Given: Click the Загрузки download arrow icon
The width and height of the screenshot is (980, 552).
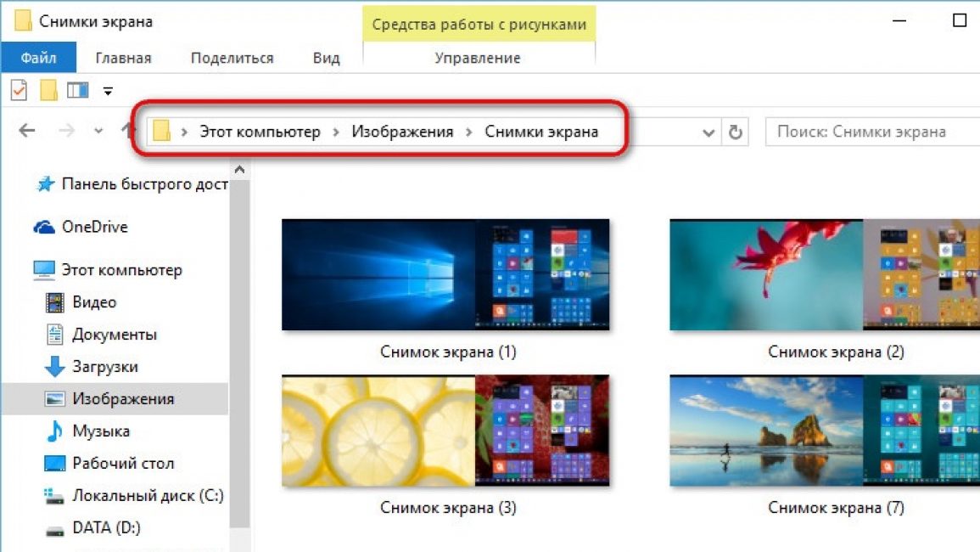Looking at the screenshot, I should click(55, 367).
